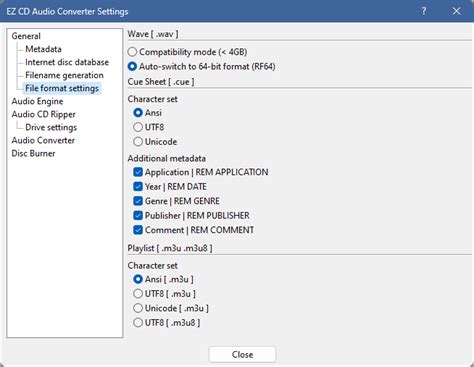Viewport: 474px width, 367px height.
Task: Open General settings in the tree
Action: coord(26,36)
